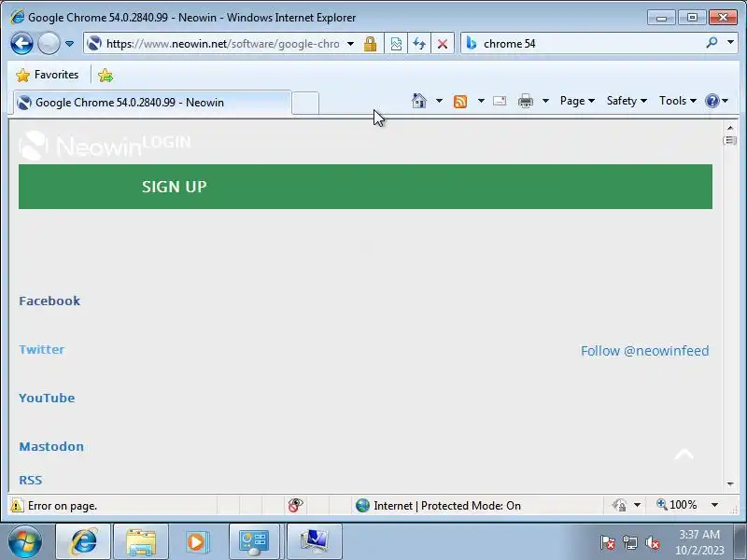Image resolution: width=747 pixels, height=560 pixels.
Task: Click the Read Mail envelope icon
Action: (500, 101)
